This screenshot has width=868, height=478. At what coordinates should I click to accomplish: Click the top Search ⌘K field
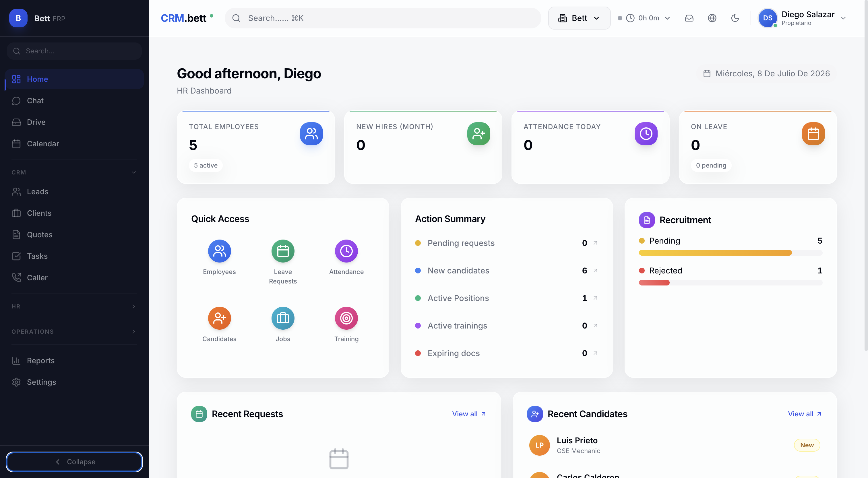pos(383,18)
